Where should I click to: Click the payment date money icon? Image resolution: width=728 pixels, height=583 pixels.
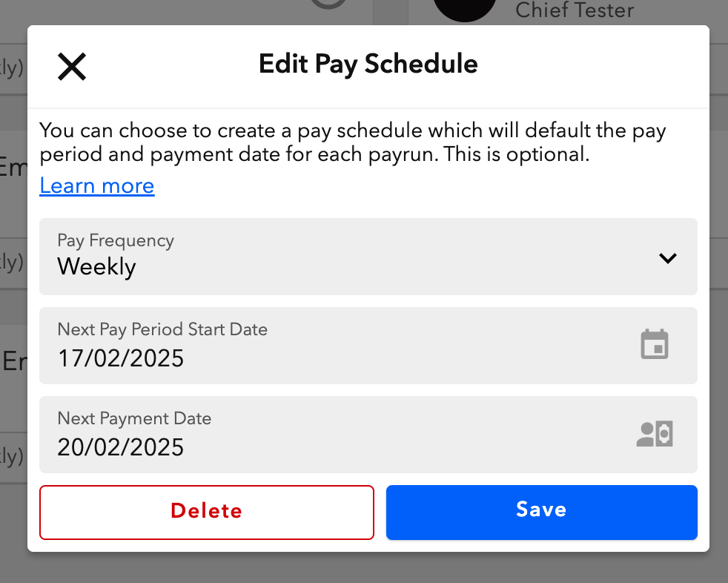pos(655,434)
